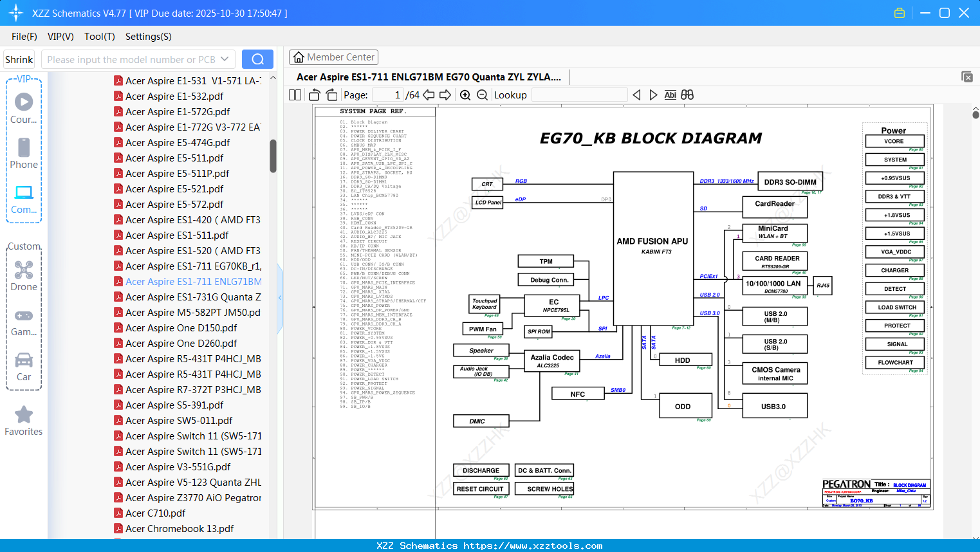
Task: Click the overlapping-windows icon beside the document tab
Action: (x=966, y=77)
